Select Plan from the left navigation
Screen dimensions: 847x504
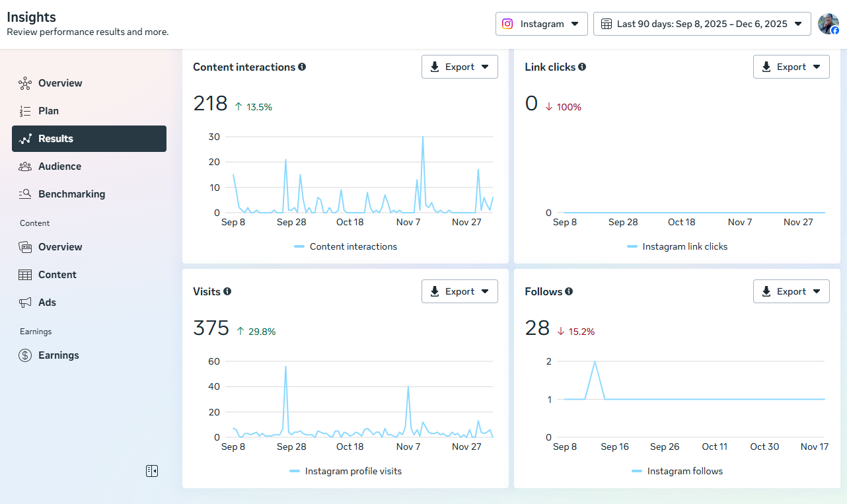48,111
